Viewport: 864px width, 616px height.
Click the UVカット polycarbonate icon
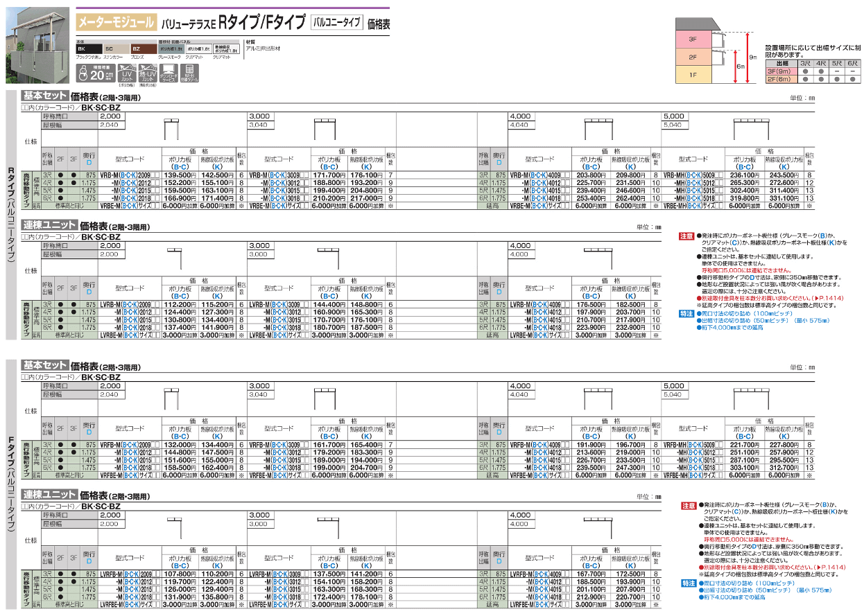pyautogui.click(x=126, y=73)
